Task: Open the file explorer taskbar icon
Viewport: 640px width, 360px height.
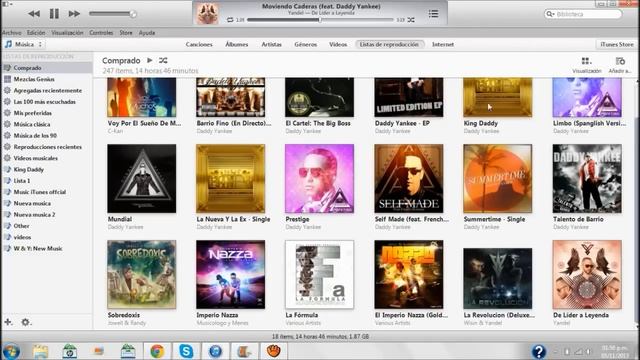Action: [x=40, y=351]
